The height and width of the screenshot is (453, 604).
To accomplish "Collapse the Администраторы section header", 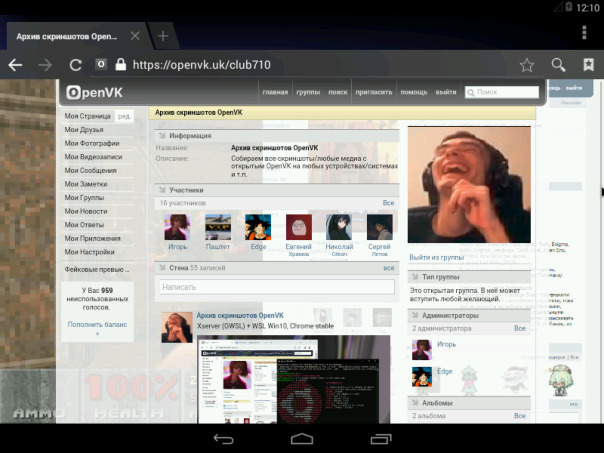I will (x=469, y=315).
